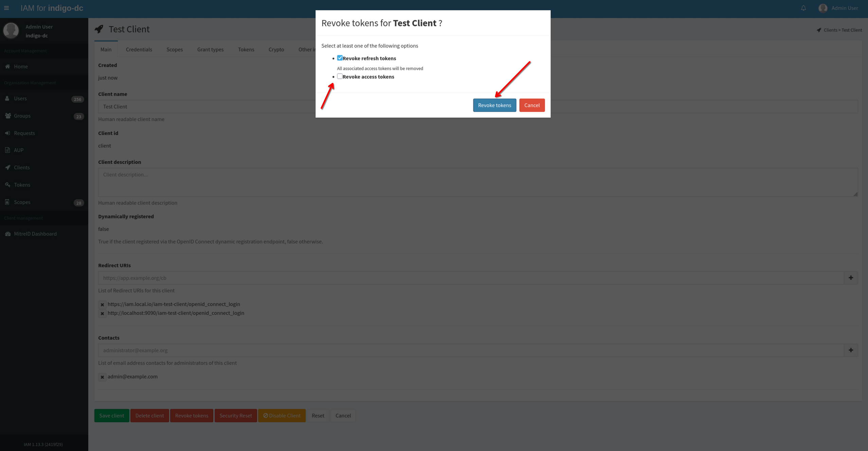Open the AUP page
This screenshot has width=868, height=451.
[x=18, y=150]
